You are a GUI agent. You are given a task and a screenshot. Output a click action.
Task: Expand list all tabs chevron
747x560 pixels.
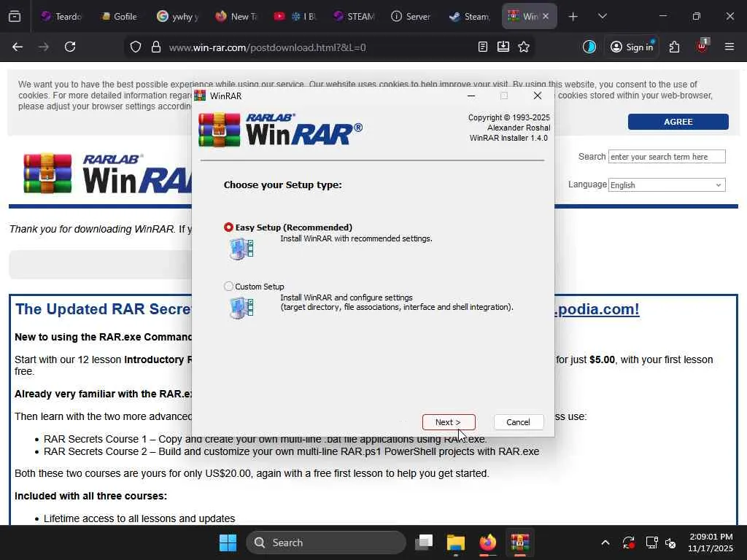coord(602,17)
